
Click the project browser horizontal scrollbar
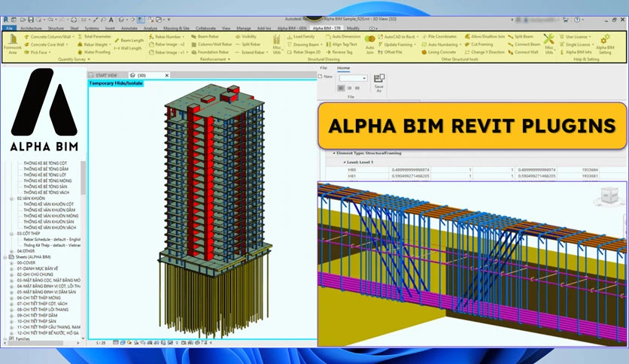click(x=37, y=343)
